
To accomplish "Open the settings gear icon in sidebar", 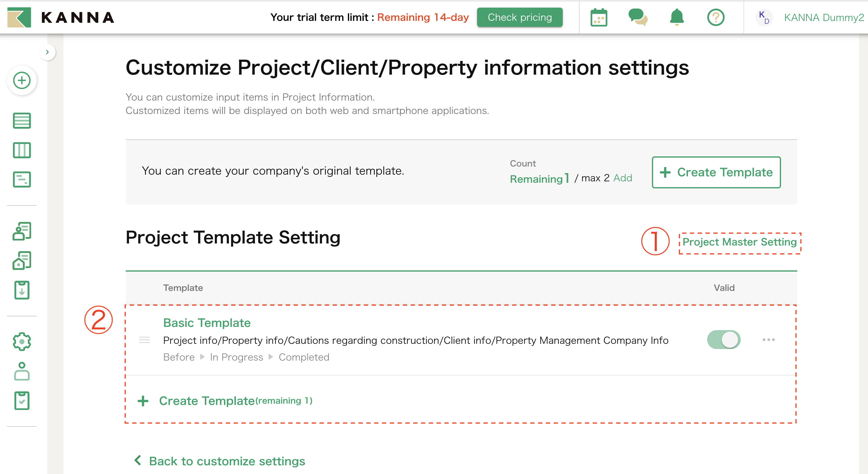I will click(22, 342).
